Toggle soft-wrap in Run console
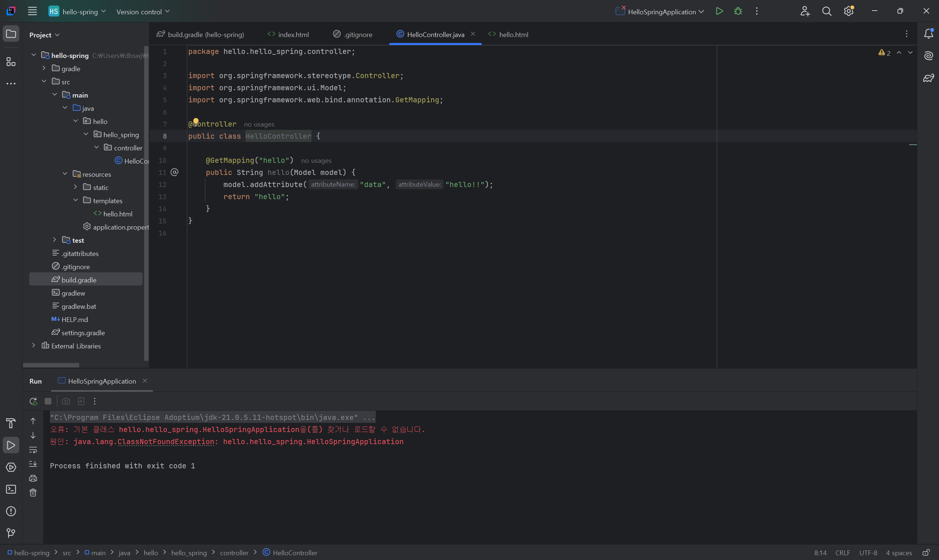The image size is (939, 560). tap(33, 450)
